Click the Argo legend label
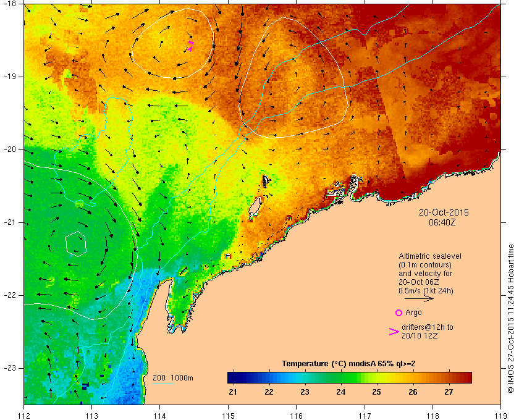The width and height of the screenshot is (519, 420). (413, 313)
